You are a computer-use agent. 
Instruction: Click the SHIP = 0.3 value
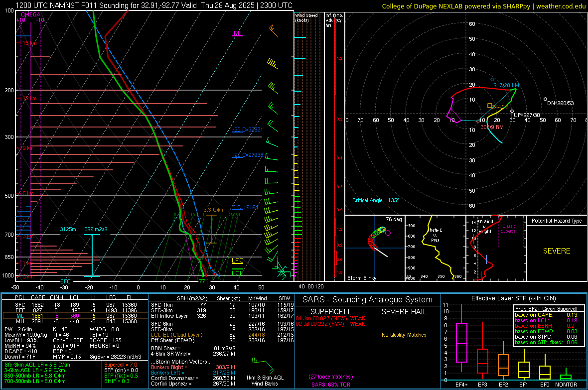click(117, 381)
